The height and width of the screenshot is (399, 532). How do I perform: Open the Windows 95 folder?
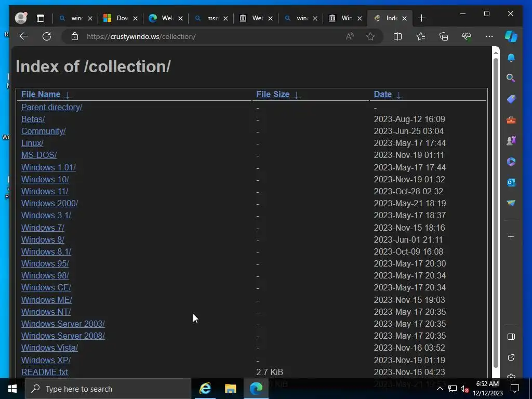point(45,263)
